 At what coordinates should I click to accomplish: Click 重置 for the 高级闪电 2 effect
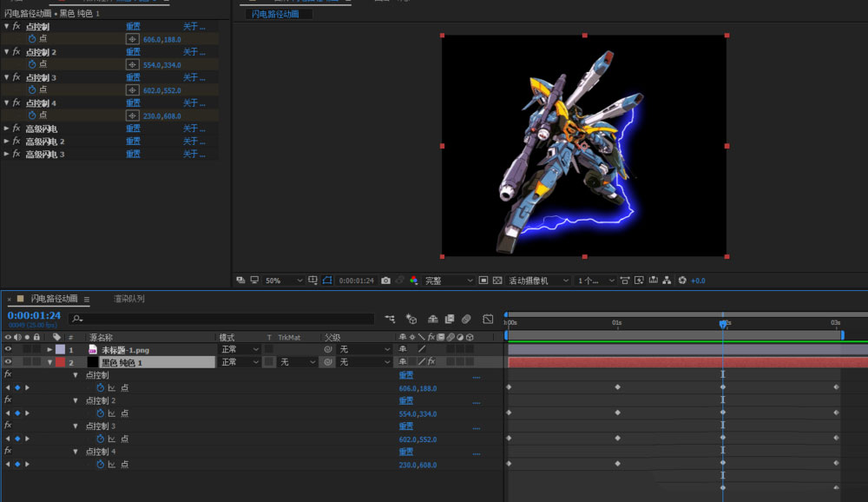click(133, 141)
